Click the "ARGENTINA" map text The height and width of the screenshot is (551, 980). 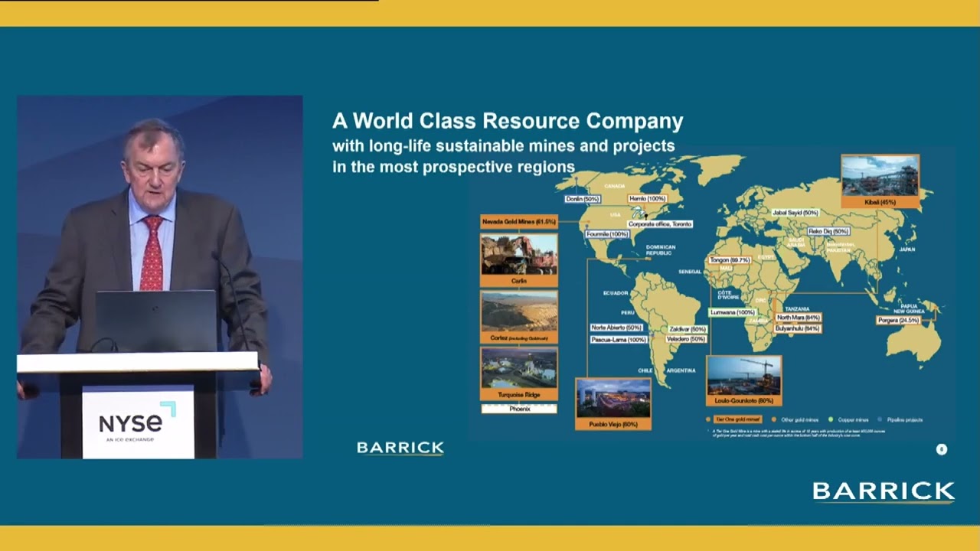[681, 370]
